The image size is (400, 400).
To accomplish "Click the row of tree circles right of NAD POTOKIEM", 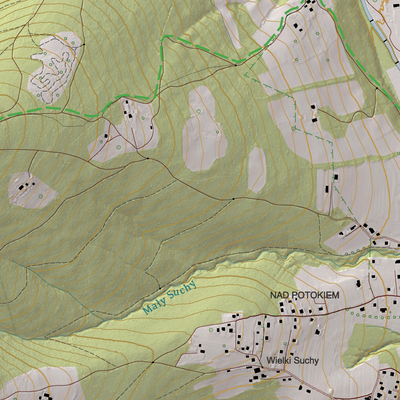I will tap(369, 315).
